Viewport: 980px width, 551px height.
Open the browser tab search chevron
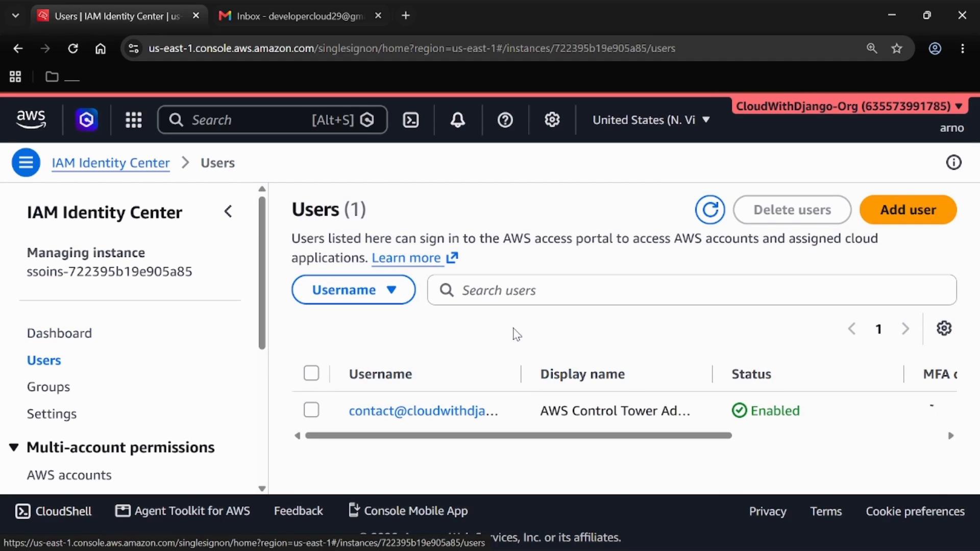click(15, 16)
